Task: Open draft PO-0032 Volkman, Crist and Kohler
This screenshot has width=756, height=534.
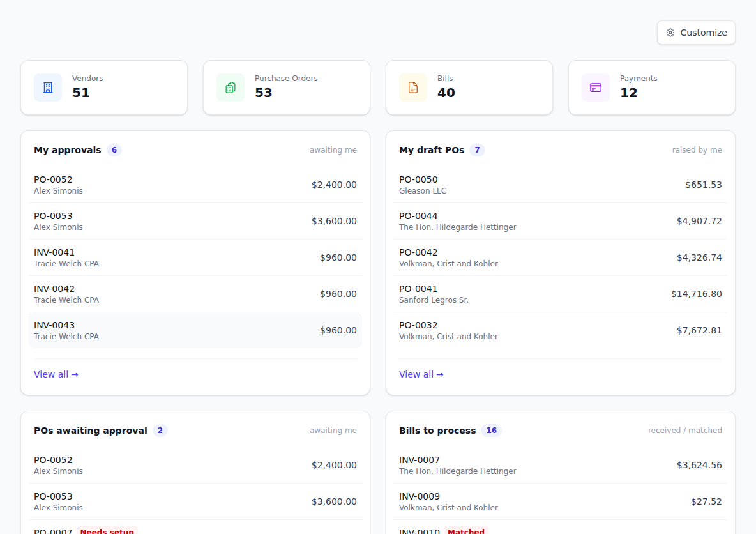Action: pyautogui.click(x=561, y=330)
